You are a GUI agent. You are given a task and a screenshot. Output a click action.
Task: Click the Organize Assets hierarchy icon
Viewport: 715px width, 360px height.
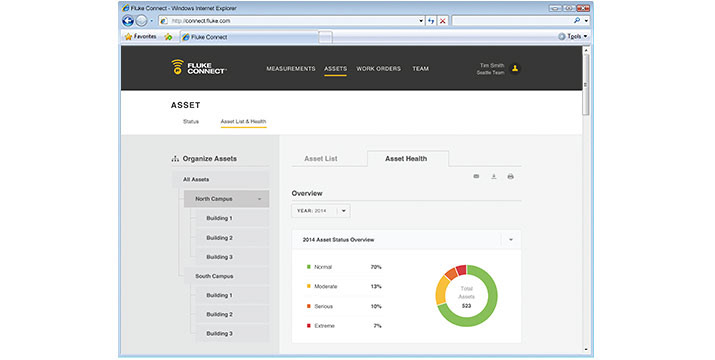[x=175, y=159]
